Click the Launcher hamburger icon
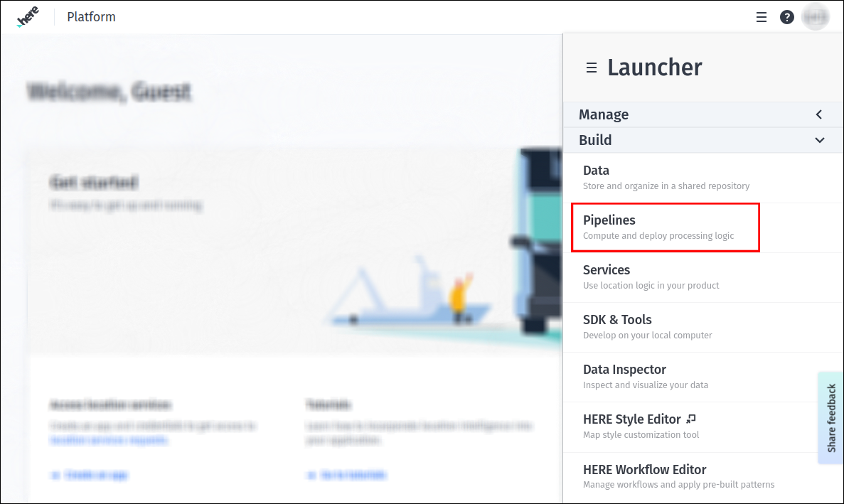The image size is (844, 504). [592, 68]
